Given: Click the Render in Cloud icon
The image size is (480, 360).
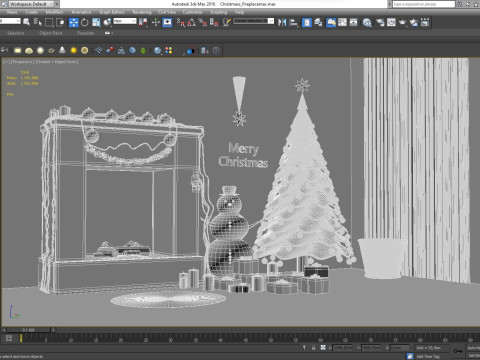Looking at the screenshot, I should (x=414, y=22).
